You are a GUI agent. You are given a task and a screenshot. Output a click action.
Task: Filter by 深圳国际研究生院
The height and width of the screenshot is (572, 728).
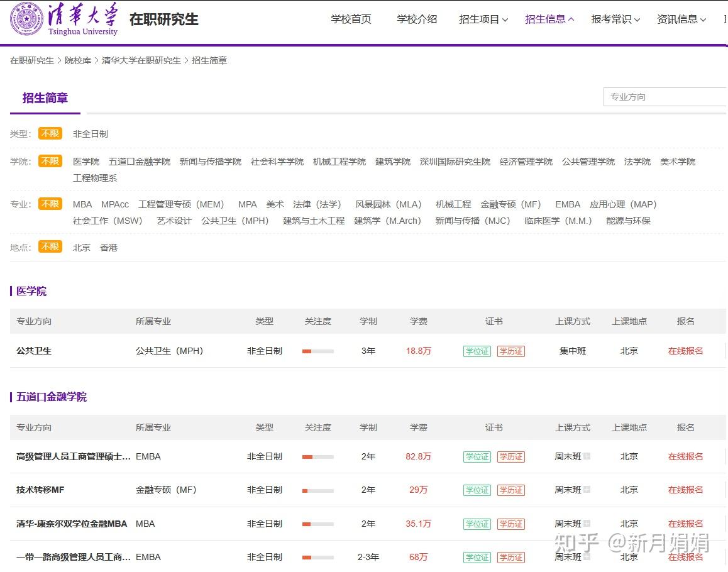coord(455,162)
